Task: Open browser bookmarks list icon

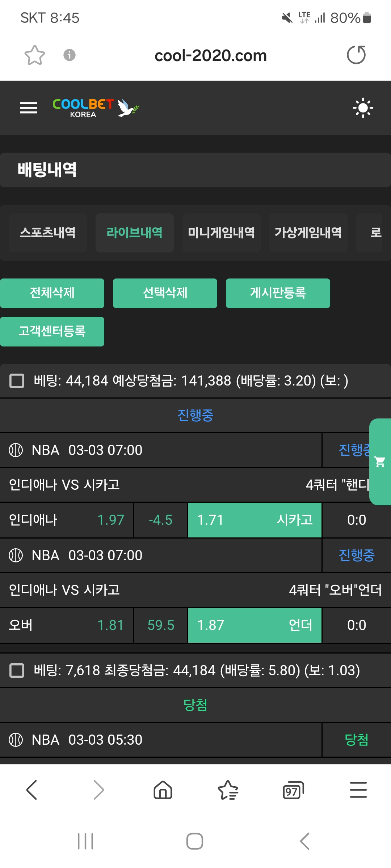Action: (228, 790)
